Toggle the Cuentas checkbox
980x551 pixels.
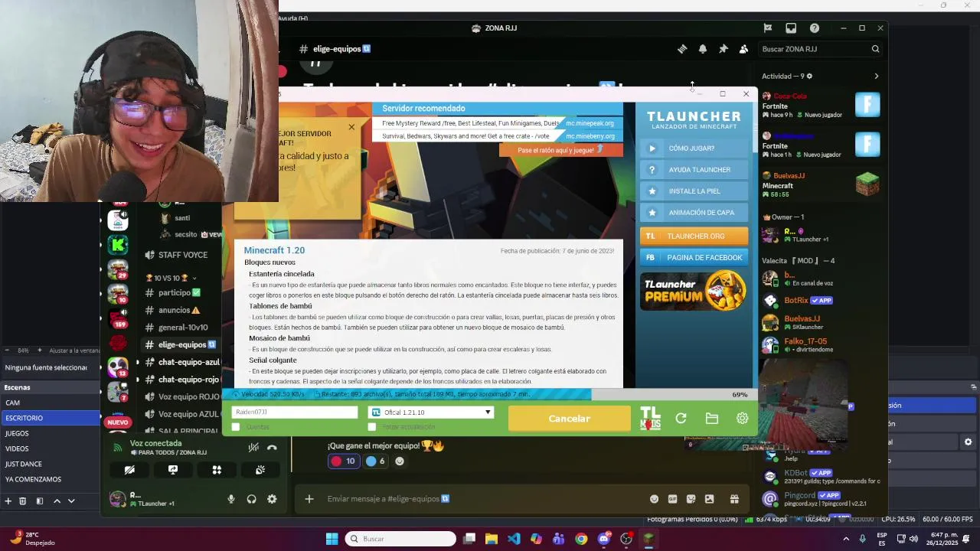point(236,427)
